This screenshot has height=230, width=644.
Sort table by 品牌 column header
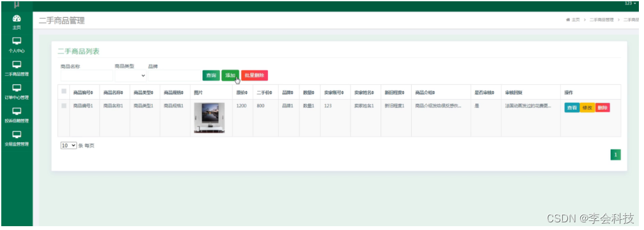click(x=288, y=93)
